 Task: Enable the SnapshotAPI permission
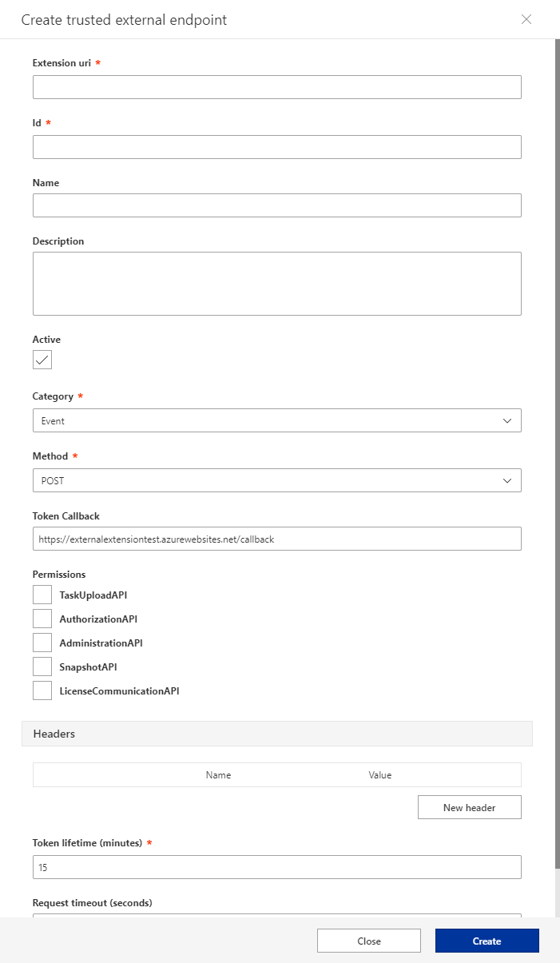click(x=42, y=666)
